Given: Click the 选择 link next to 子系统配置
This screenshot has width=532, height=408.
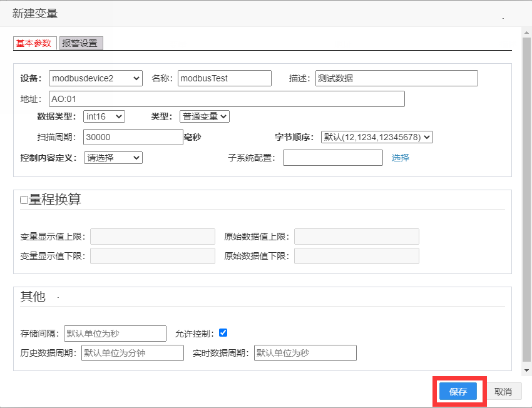Looking at the screenshot, I should (401, 158).
